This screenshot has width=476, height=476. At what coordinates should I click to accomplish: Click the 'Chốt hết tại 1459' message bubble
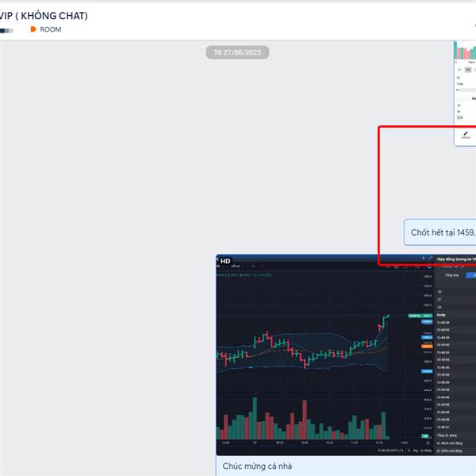(440, 232)
